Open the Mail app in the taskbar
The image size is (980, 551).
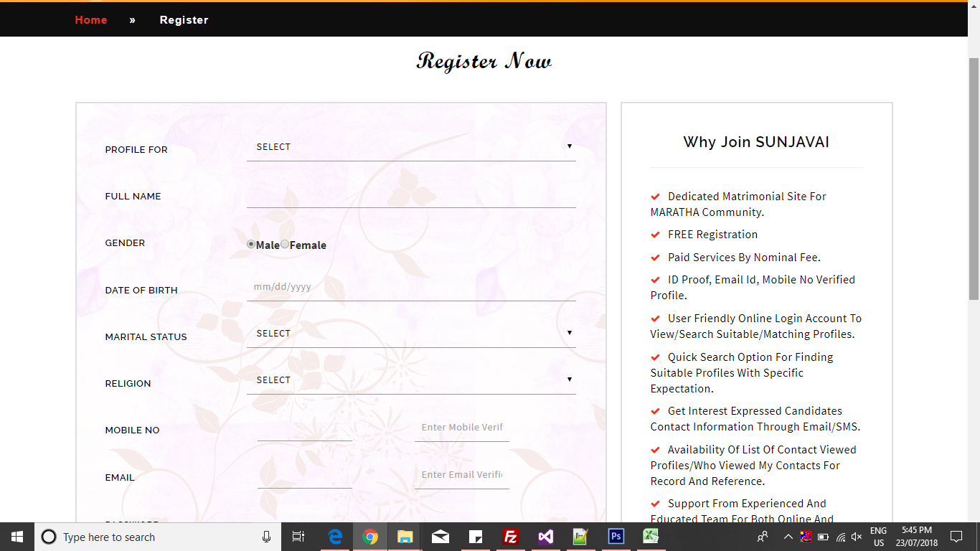[x=440, y=537]
